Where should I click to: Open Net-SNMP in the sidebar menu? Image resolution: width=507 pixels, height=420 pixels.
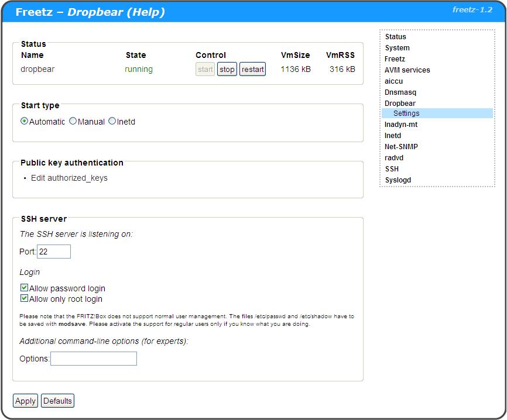click(401, 147)
